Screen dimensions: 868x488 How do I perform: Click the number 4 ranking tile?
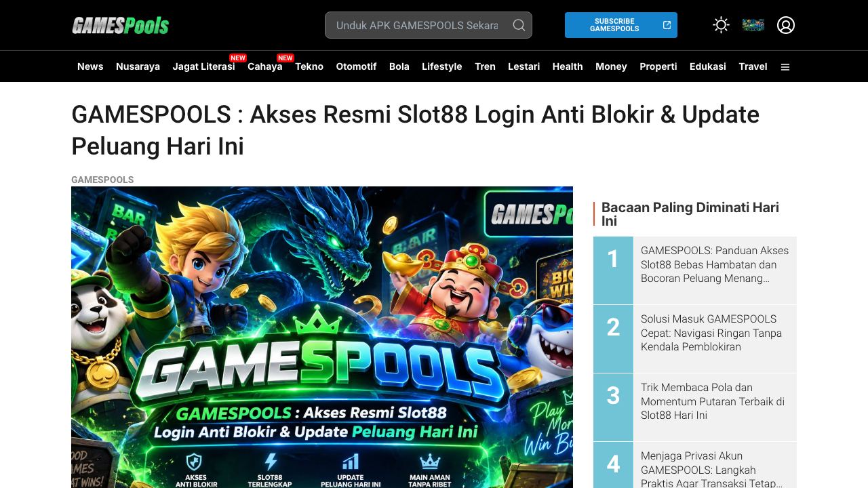[x=613, y=465]
